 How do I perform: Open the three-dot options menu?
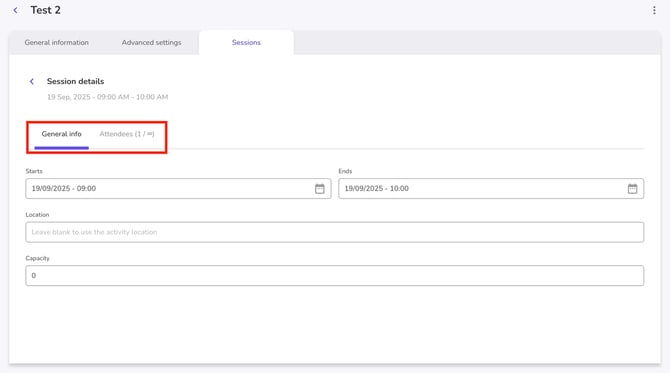[654, 10]
